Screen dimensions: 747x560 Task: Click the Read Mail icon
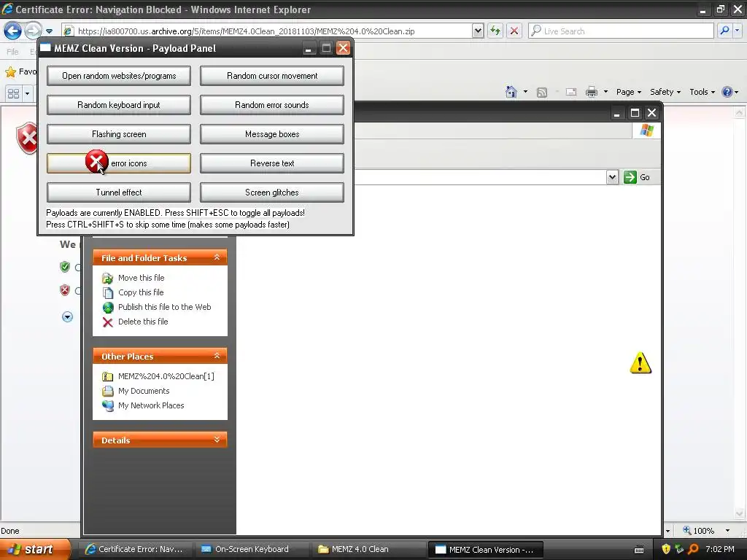point(570,92)
